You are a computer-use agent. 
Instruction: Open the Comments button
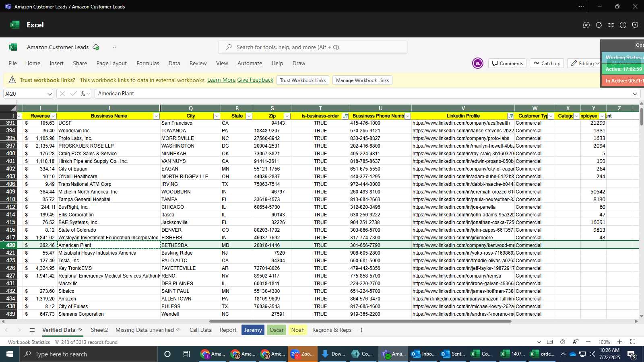(x=508, y=64)
